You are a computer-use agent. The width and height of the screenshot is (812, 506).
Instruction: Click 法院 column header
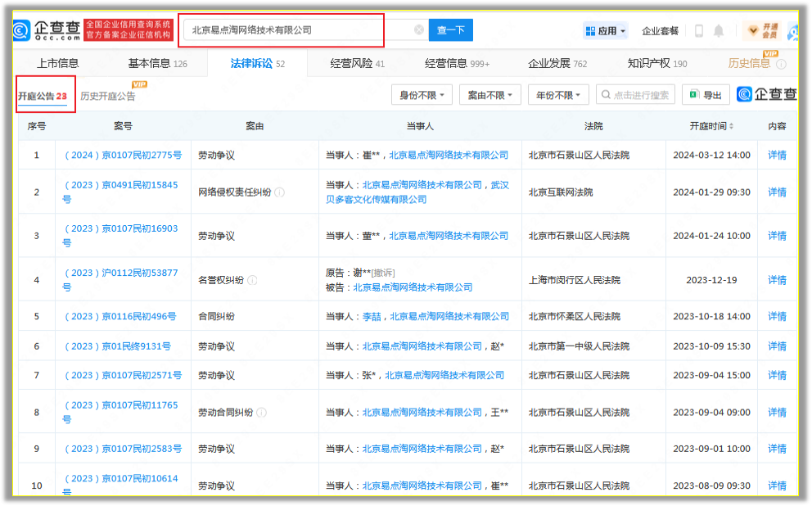[593, 126]
